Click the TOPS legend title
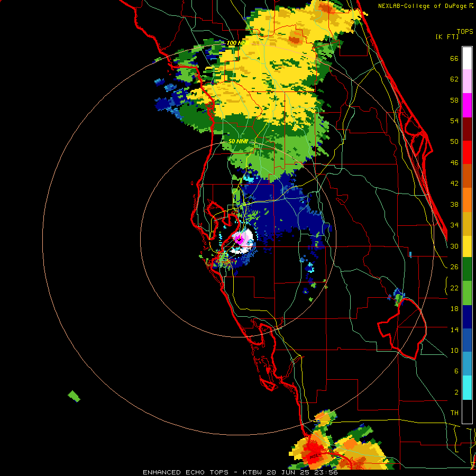Viewport: 476px width, 476px height. (465, 31)
